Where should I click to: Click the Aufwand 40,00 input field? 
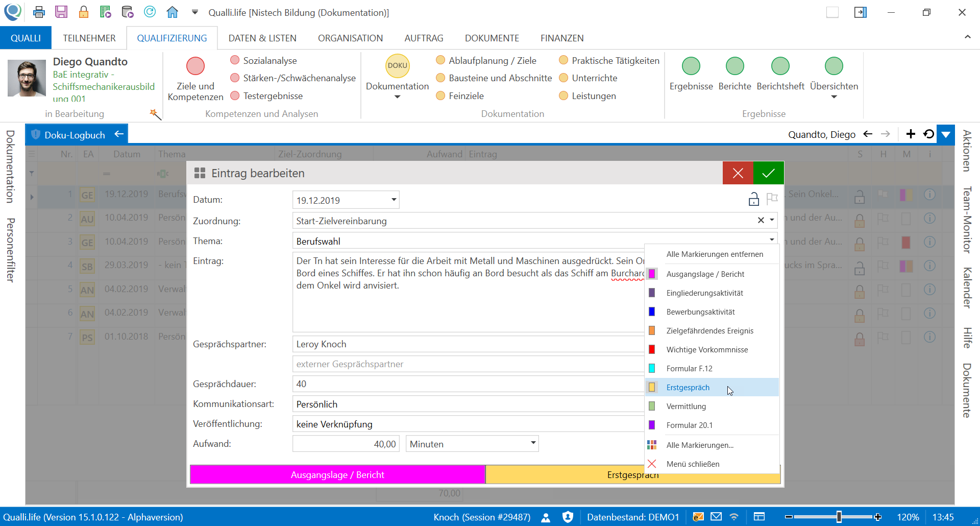(x=346, y=444)
